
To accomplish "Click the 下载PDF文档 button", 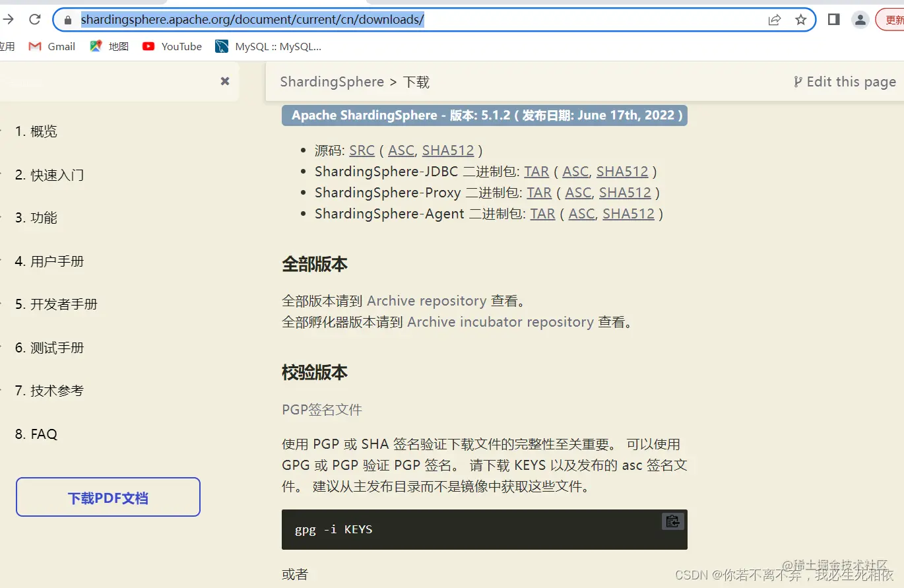I will tap(108, 496).
